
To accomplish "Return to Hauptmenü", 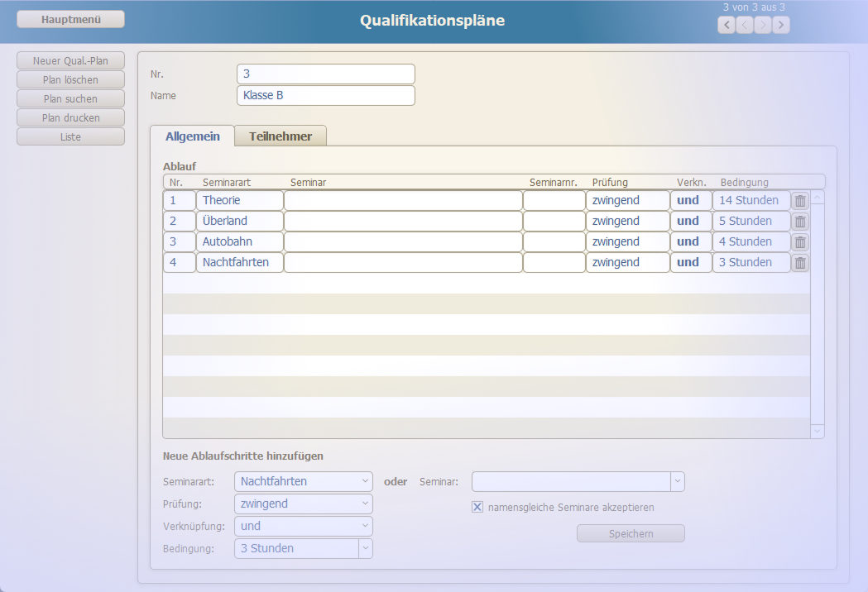I will (x=70, y=18).
